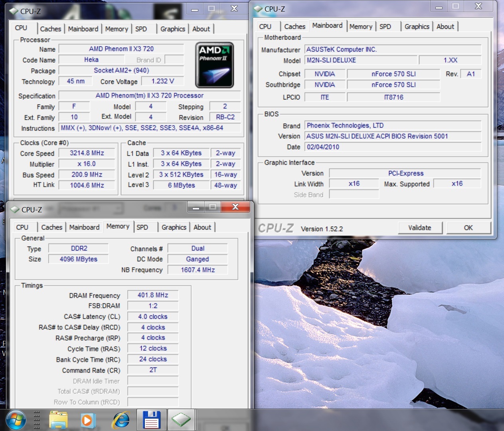Click BIOS brand Phoenix Technologies, LTD

[393, 125]
